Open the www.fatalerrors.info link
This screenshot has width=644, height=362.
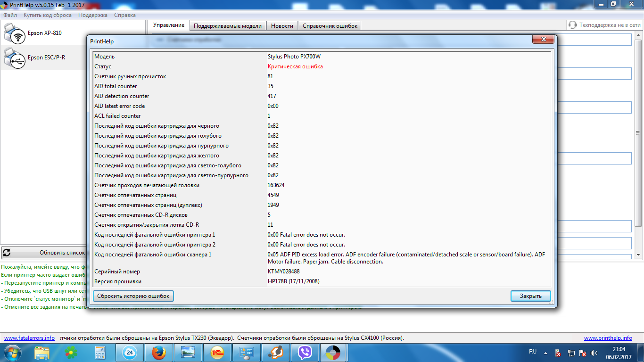click(x=29, y=338)
